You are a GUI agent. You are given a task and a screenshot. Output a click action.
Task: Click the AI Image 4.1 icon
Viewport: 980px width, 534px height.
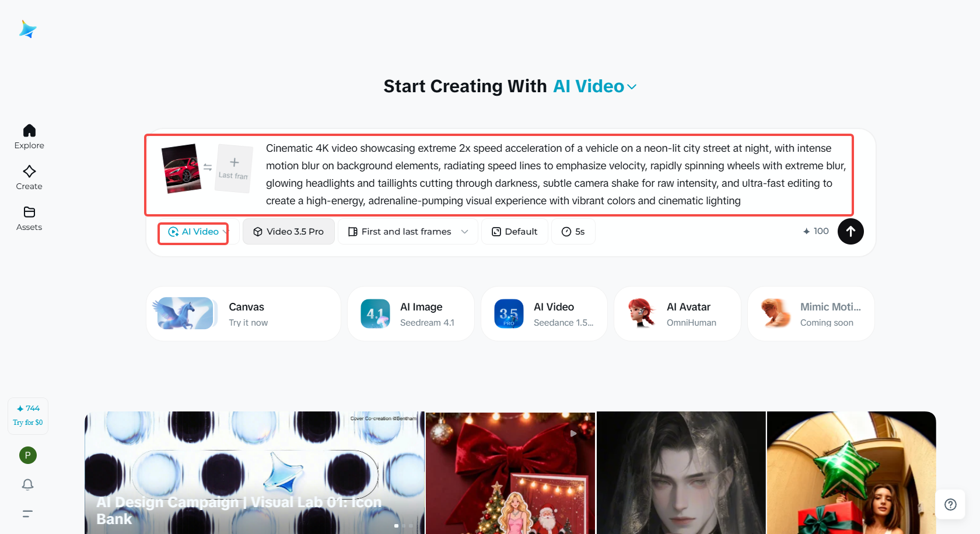pos(375,314)
